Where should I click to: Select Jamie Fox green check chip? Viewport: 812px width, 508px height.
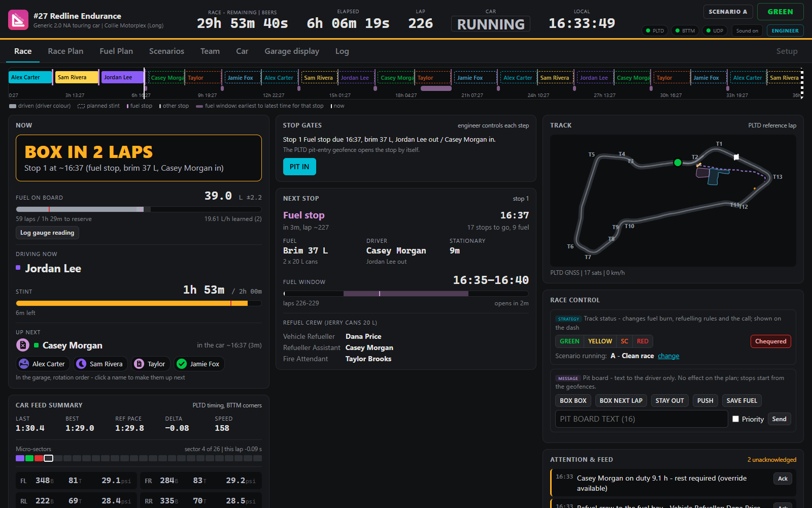coord(199,364)
